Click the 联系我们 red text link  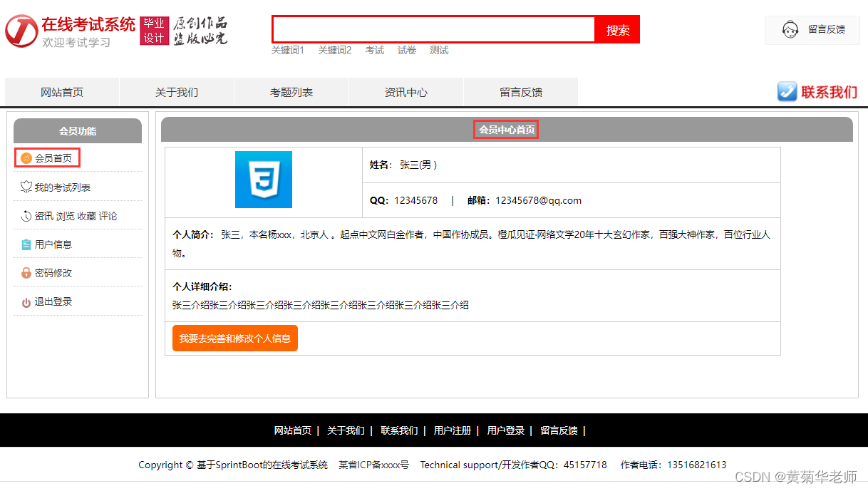[x=830, y=92]
